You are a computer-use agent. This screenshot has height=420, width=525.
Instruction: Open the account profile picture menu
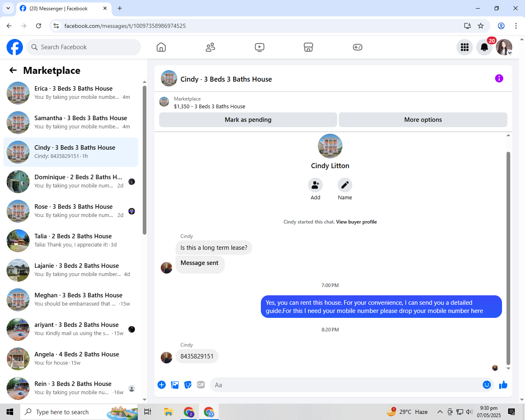504,47
